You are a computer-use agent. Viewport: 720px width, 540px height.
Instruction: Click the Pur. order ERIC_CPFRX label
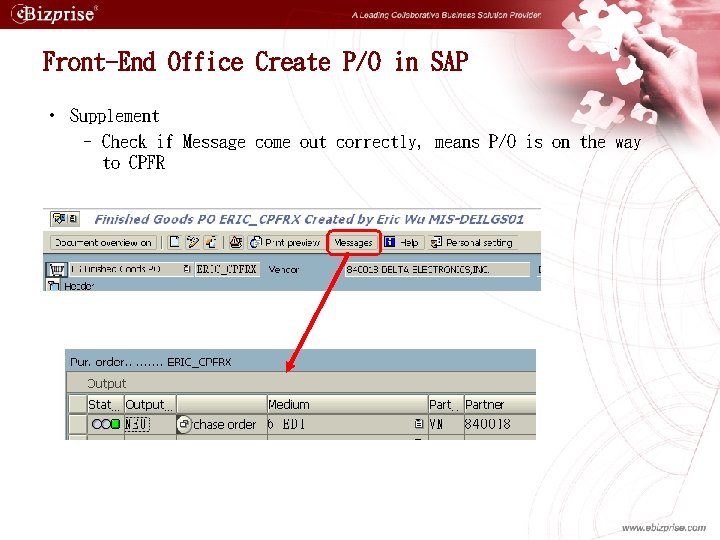point(151,362)
